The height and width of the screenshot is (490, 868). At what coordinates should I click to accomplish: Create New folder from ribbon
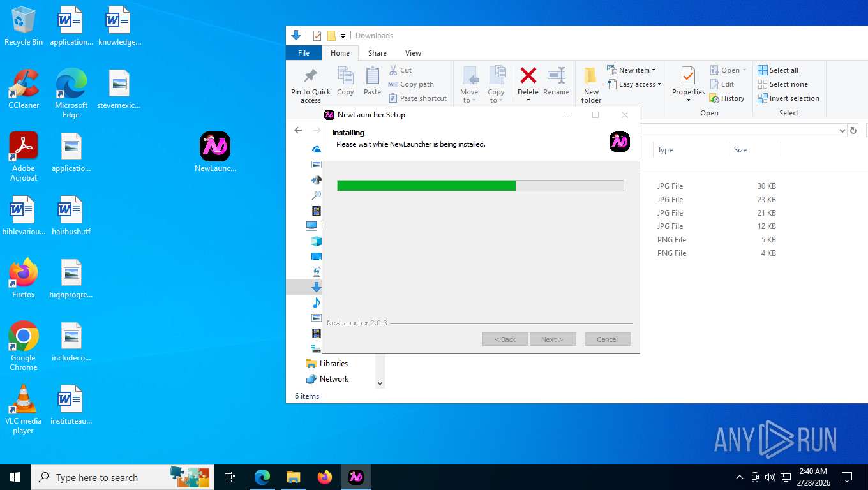(591, 85)
